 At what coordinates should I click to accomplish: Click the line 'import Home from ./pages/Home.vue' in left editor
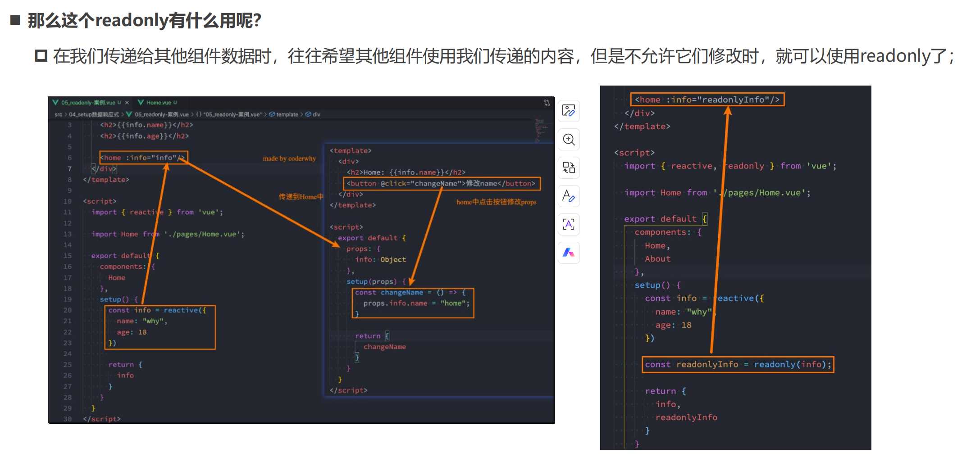pos(168,234)
